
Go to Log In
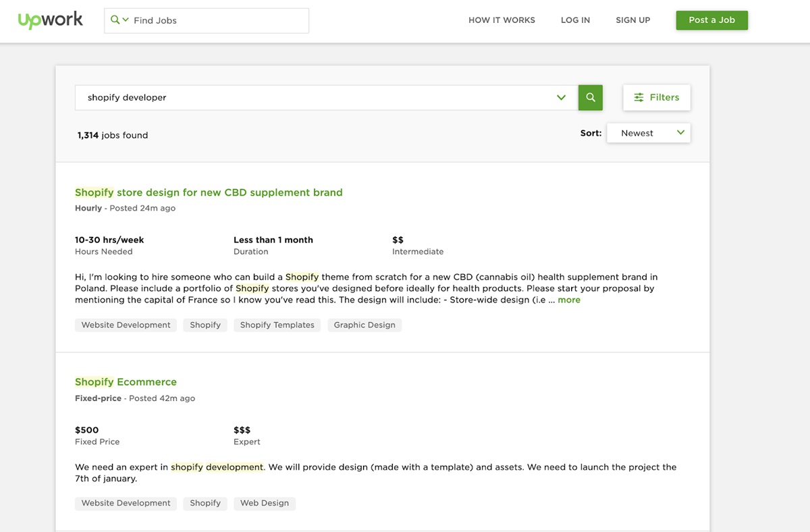point(575,20)
